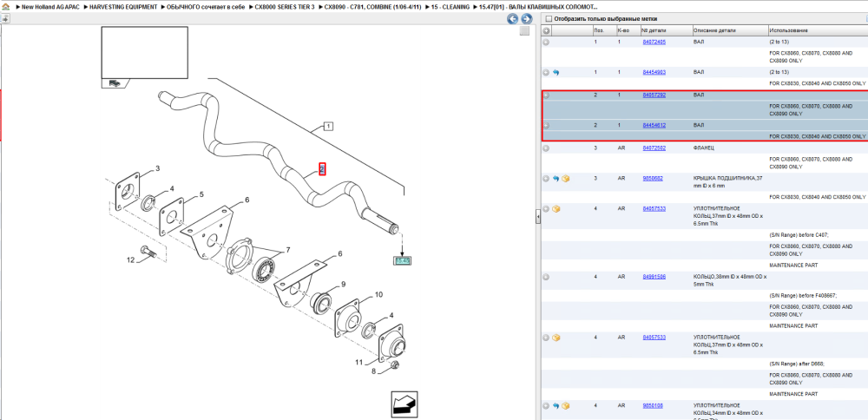Expand the row for part 84072682
The image size is (868, 420).
coord(546,148)
